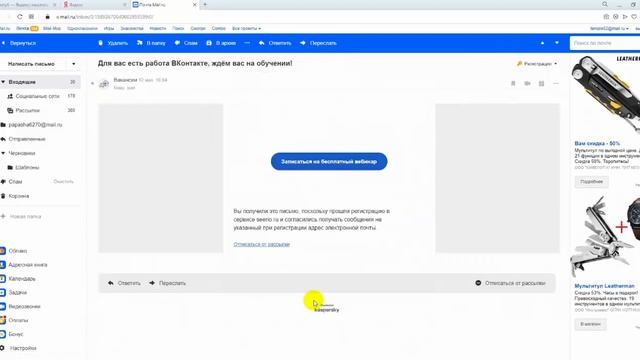Screen dimensions: 640x360
Task: Open Знакомства link in portal bar
Action: point(132,29)
